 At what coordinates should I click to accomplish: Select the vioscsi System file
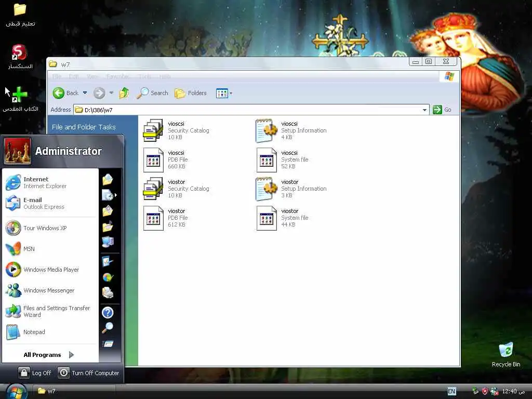[283, 159]
